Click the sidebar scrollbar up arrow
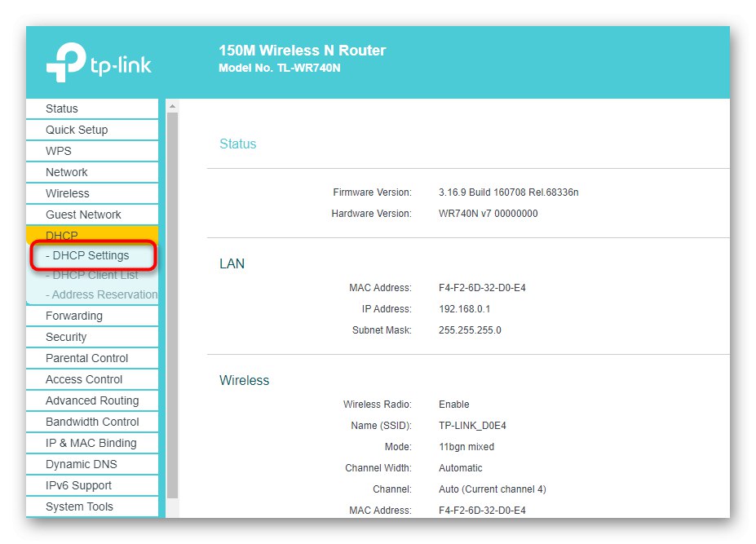Screen dimensions: 756x544 tap(172, 105)
